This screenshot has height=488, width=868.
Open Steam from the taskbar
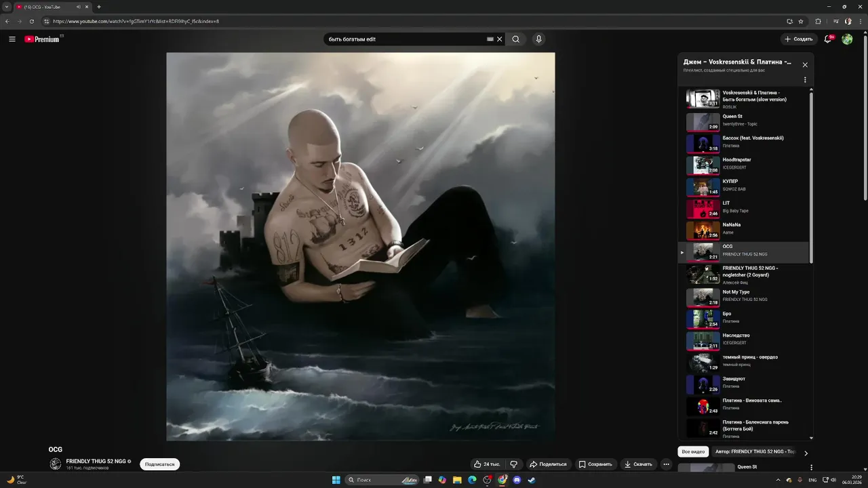point(532,480)
